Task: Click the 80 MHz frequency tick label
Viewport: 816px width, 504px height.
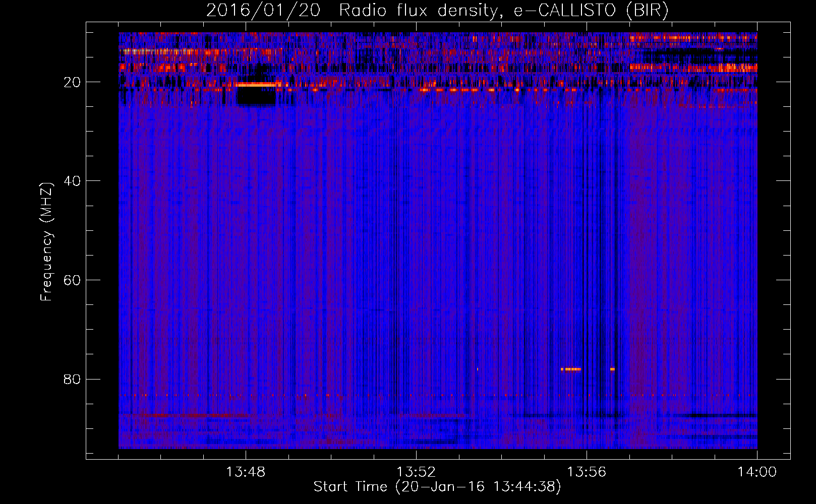Action: 72,379
